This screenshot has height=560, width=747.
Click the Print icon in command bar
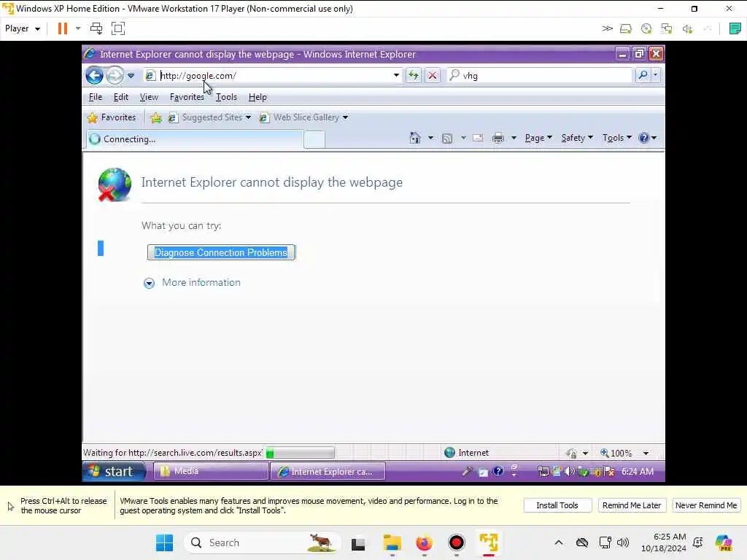(x=498, y=138)
